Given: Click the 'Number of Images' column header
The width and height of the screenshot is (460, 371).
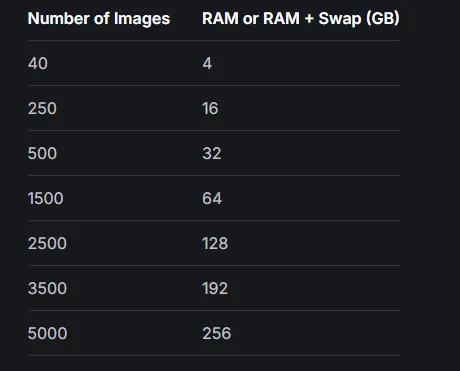Looking at the screenshot, I should tap(99, 19).
